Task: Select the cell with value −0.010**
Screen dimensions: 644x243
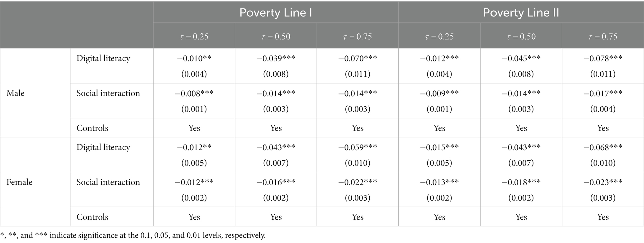Action: click(194, 58)
